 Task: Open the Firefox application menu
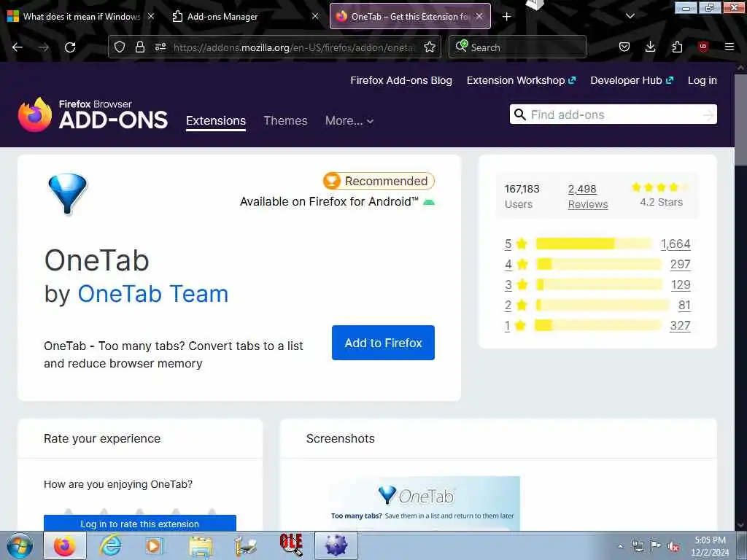[x=729, y=47]
